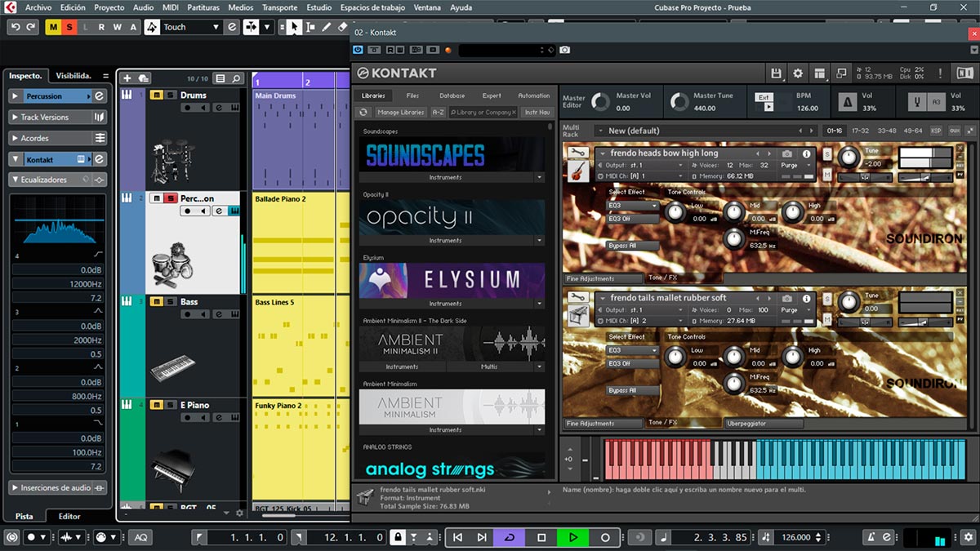This screenshot has height=551, width=980.
Task: Mute the Drums track
Action: pos(157,95)
